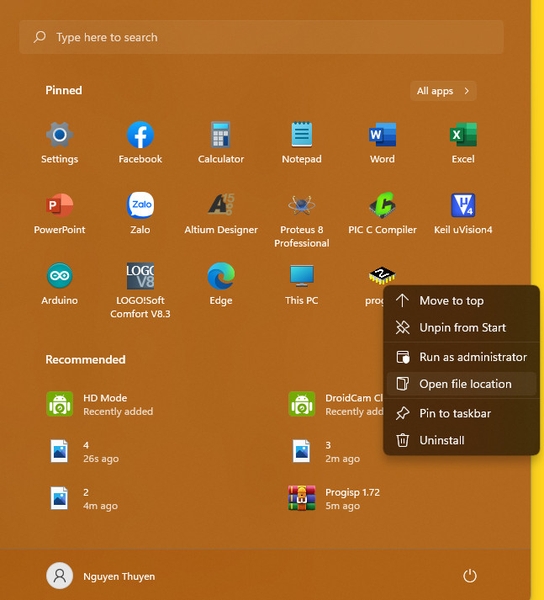This screenshot has width=544, height=600.
Task: Click the power button icon
Action: (x=469, y=576)
